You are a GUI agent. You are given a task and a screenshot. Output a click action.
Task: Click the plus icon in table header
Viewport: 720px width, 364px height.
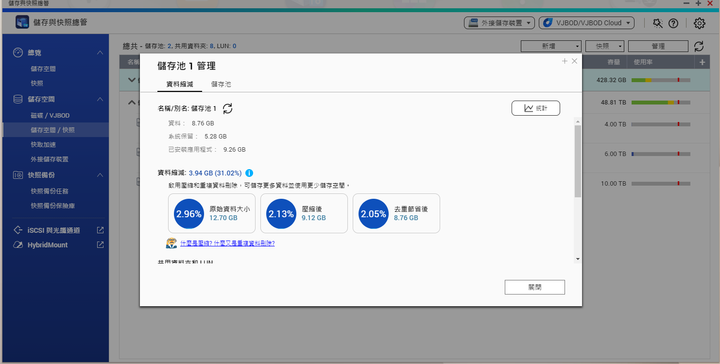point(702,62)
